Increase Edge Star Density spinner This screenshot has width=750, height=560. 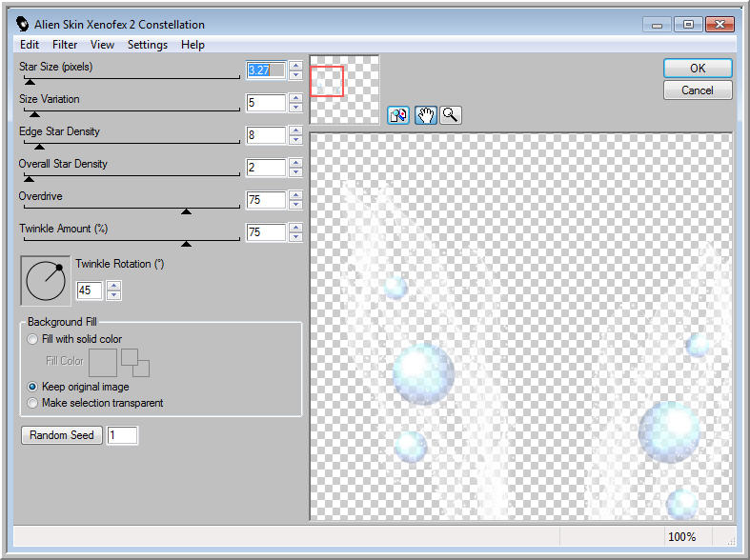click(x=295, y=130)
